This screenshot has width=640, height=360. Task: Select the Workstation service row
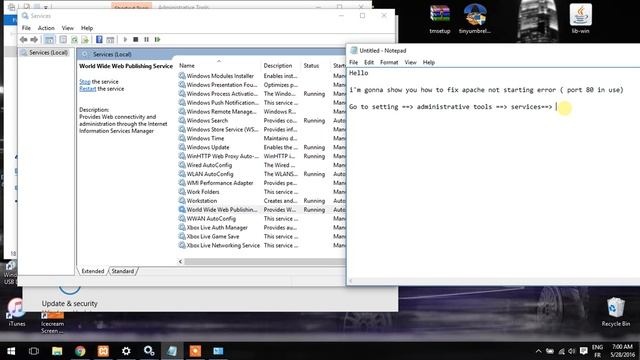pyautogui.click(x=261, y=201)
